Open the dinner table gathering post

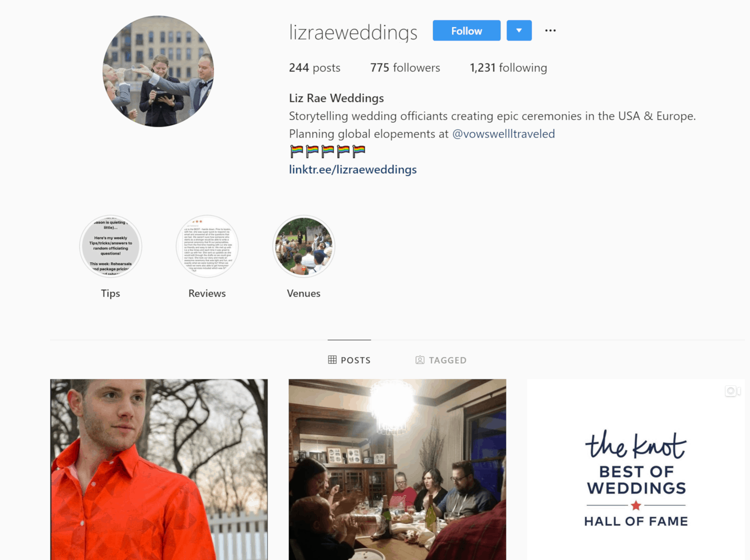(397, 469)
